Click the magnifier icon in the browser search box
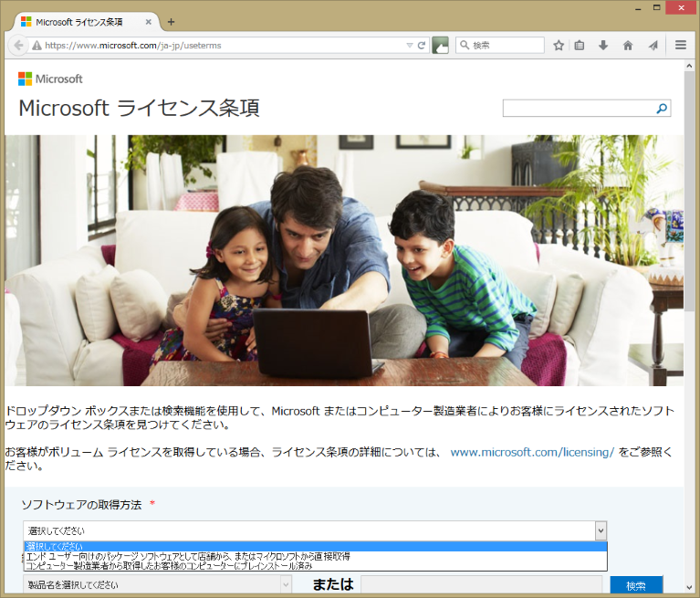Image resolution: width=700 pixels, height=598 pixels. tap(465, 45)
